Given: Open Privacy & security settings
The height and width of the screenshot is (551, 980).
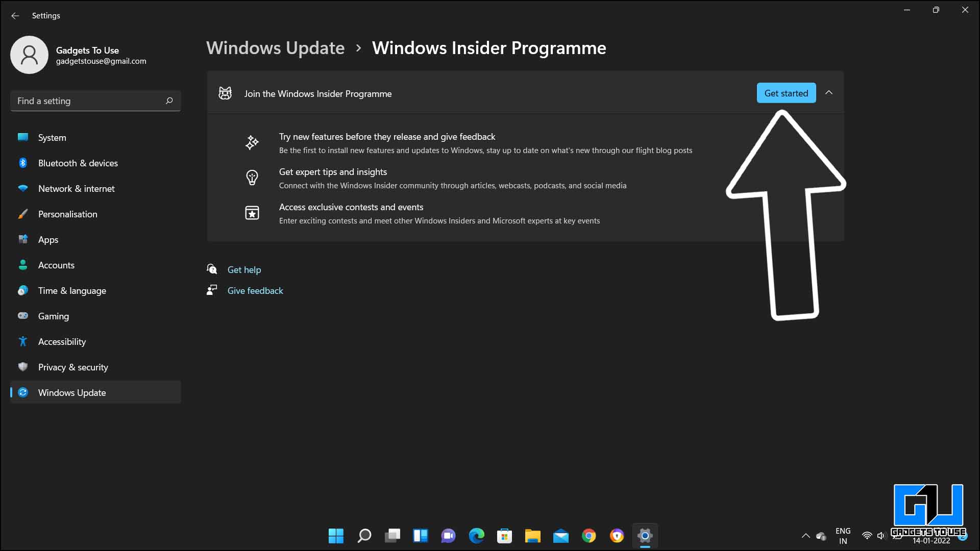Looking at the screenshot, I should tap(73, 367).
